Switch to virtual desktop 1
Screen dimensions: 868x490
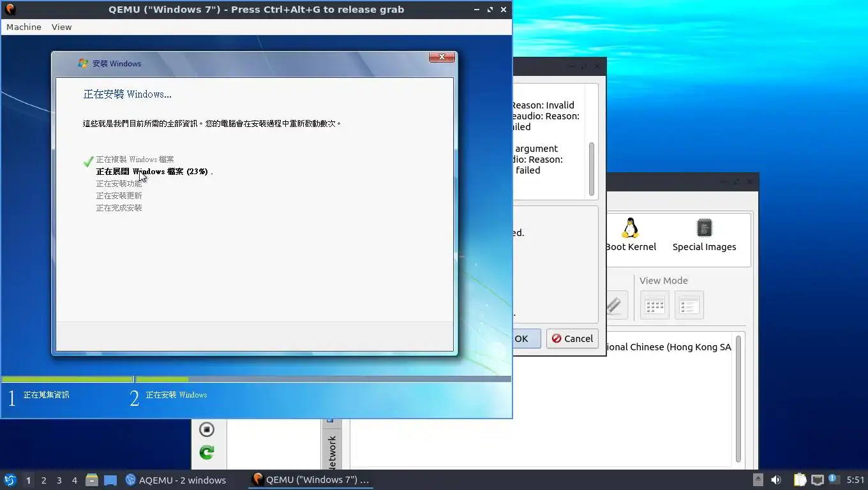(28, 480)
